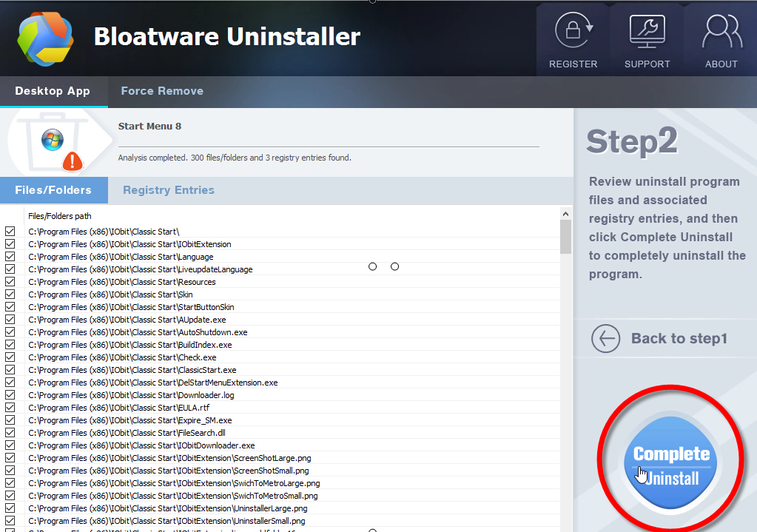Select the Classic Start\Skin folder row

point(280,294)
